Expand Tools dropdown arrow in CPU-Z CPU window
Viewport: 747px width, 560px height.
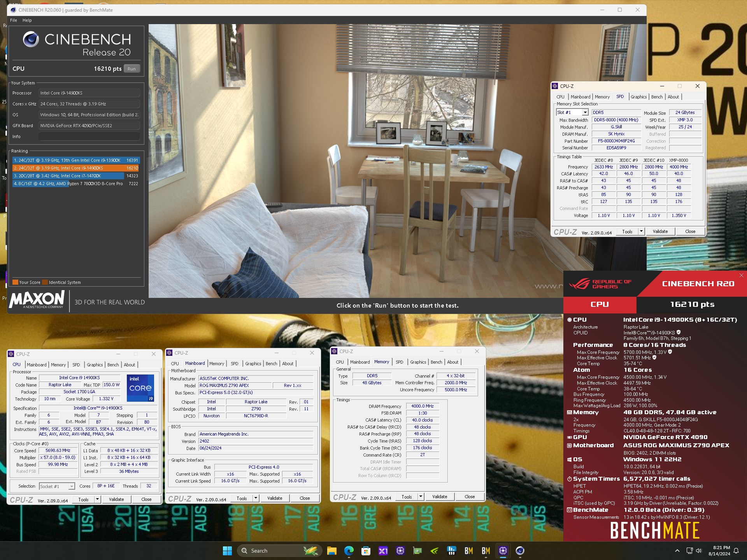pos(97,499)
